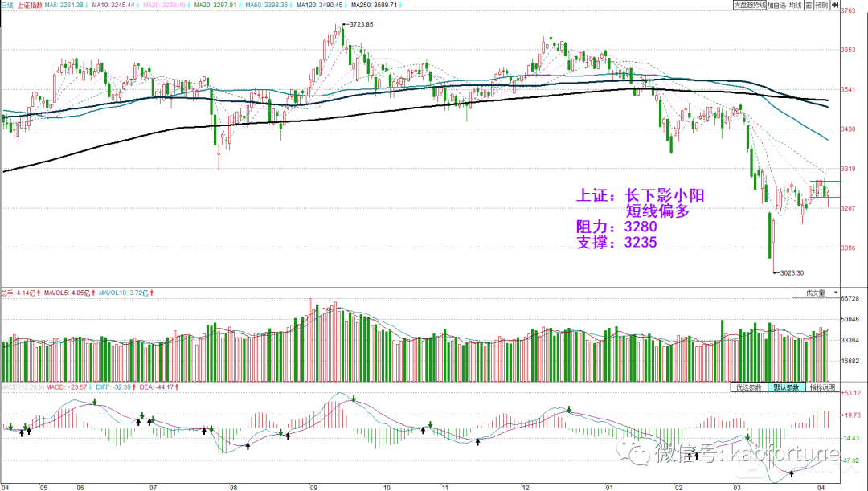Image resolution: width=868 pixels, height=491 pixels.
Task: Open the 日线 period selector
Action: pos(8,5)
